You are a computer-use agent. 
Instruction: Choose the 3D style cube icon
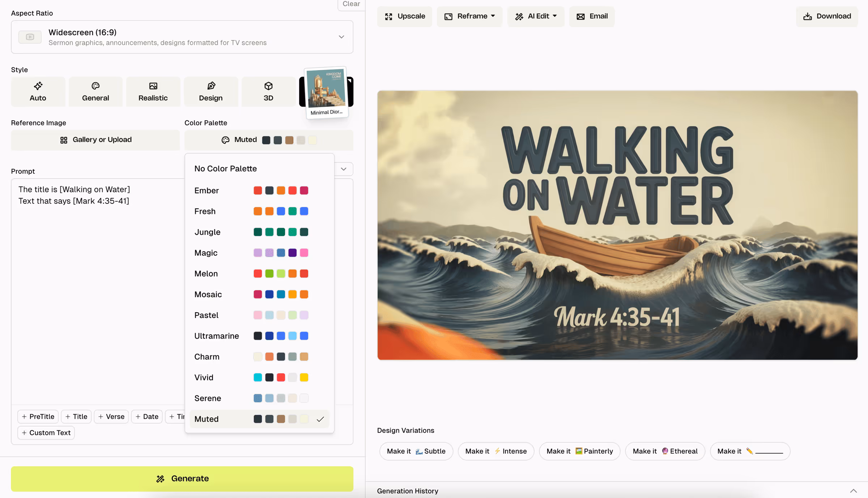pos(268,86)
